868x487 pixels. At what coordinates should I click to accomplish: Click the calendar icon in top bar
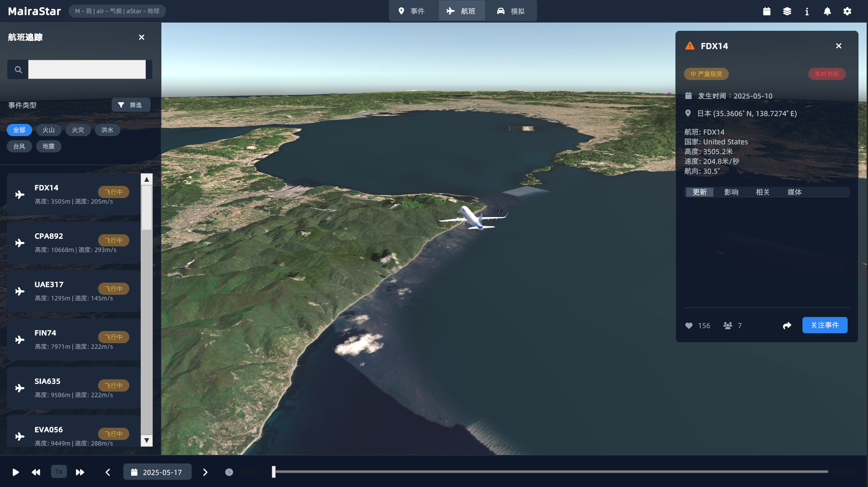767,11
